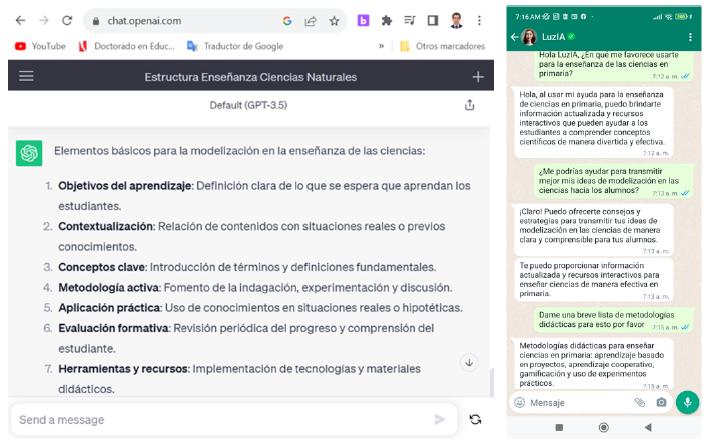Click the 7:16 AM phone clock

(x=528, y=17)
